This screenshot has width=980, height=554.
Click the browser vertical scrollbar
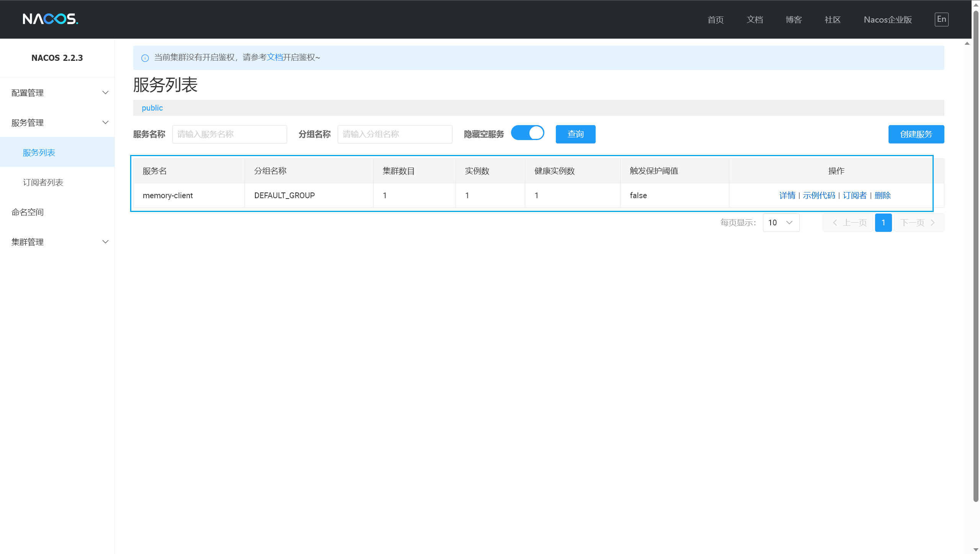(x=976, y=256)
